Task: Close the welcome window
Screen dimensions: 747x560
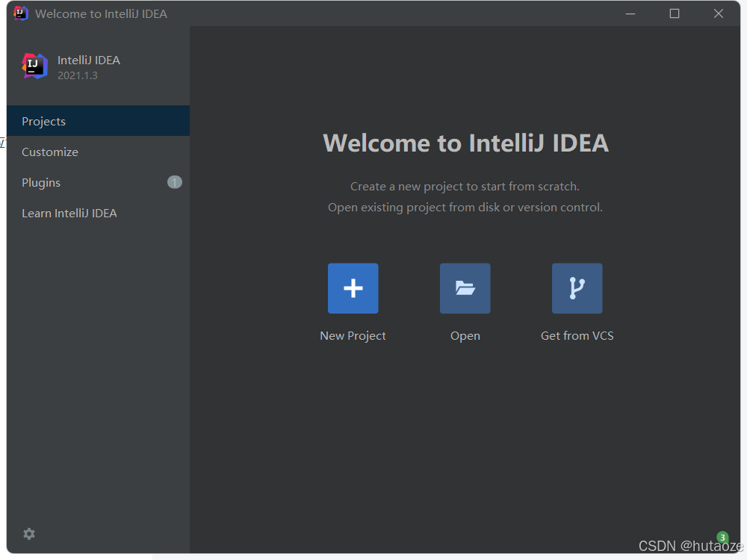Action: [719, 13]
